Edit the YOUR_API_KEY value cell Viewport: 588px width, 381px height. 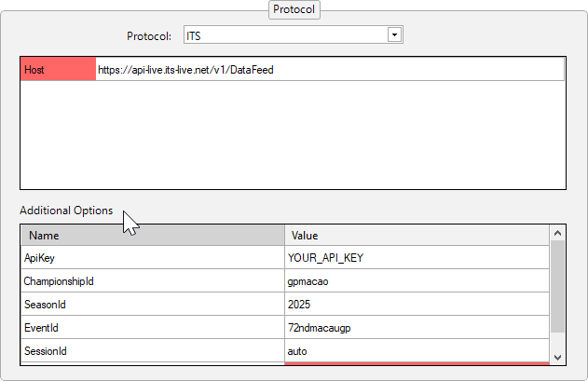tap(417, 258)
